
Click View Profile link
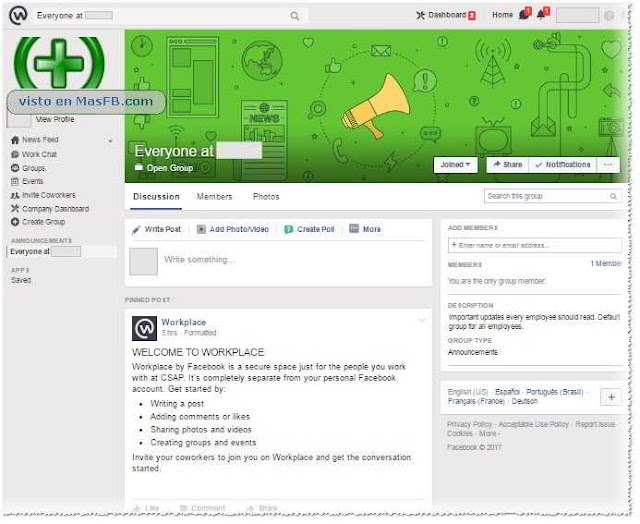(x=55, y=119)
